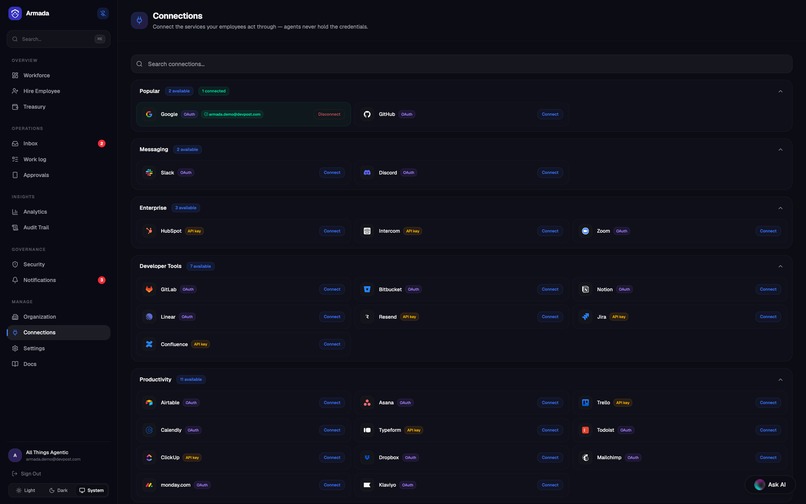Go to Treasury
This screenshot has width=806, height=504.
click(x=59, y=107)
